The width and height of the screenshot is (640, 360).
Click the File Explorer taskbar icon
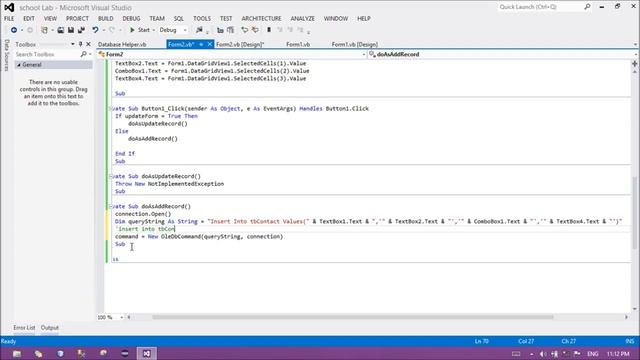pyautogui.click(x=17, y=353)
